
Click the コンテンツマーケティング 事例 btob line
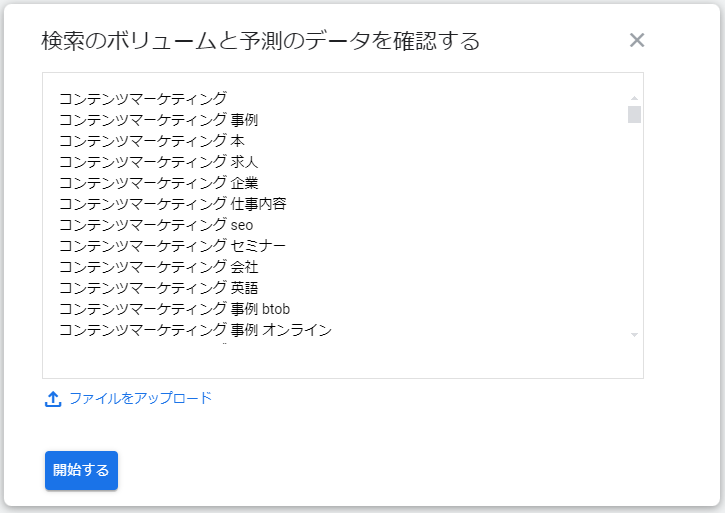pos(174,308)
